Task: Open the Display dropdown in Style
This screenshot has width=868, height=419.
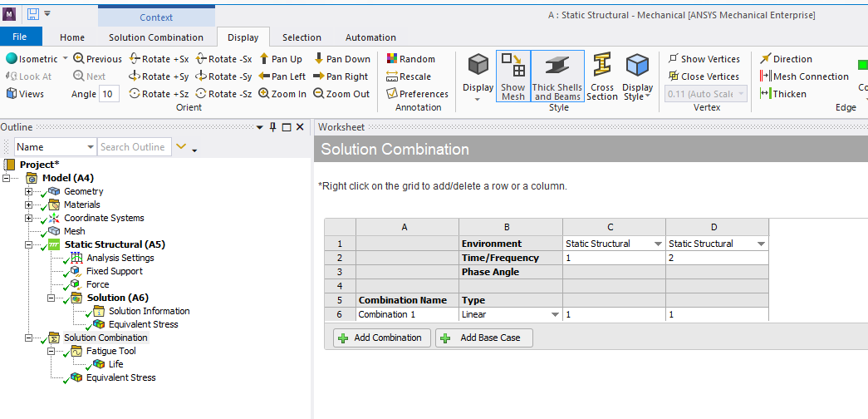Action: coord(478,76)
